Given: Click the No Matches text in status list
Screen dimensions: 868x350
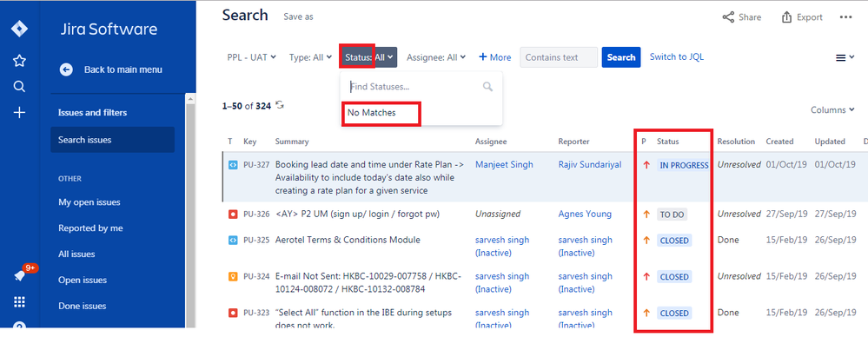Looking at the screenshot, I should pos(372,113).
